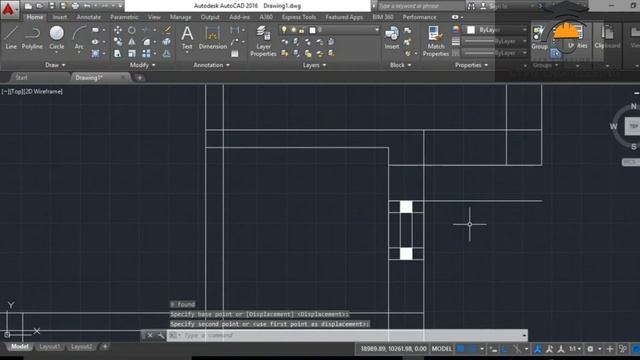This screenshot has width=640, height=360.
Task: Click the Match Properties tool
Action: tap(436, 41)
